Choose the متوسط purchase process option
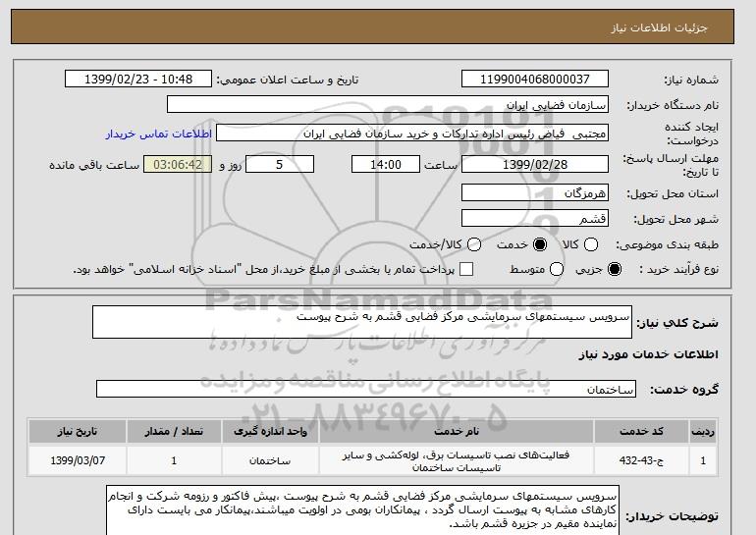756x535 pixels. [x=557, y=269]
